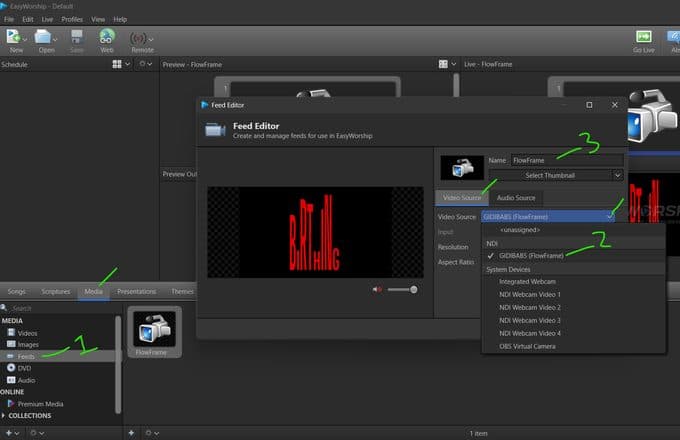The image size is (680, 440).
Task: Select the DVD media category
Action: pyautogui.click(x=24, y=368)
